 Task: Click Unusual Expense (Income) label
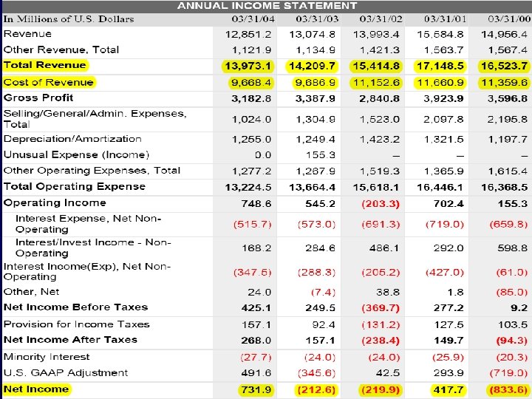pyautogui.click(x=76, y=154)
